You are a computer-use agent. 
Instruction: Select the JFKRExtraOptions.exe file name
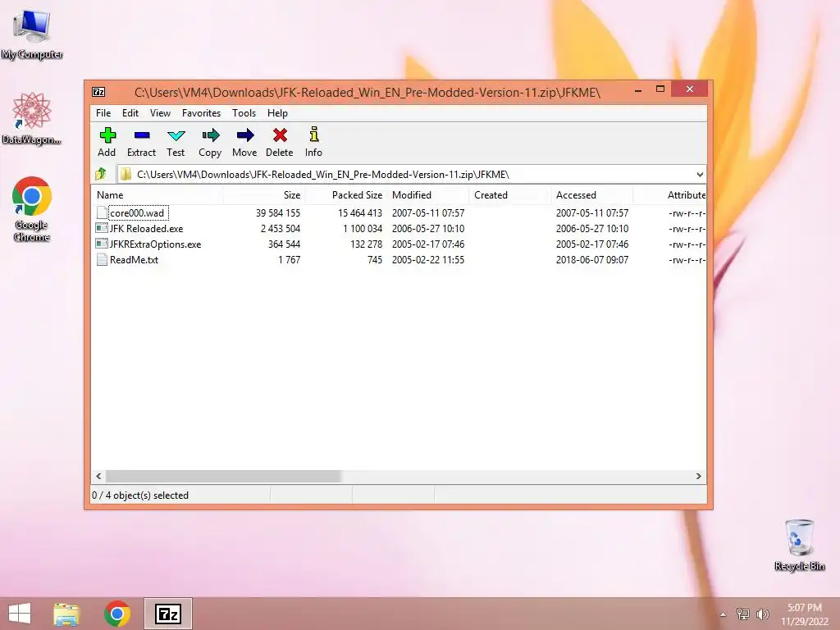pos(155,244)
